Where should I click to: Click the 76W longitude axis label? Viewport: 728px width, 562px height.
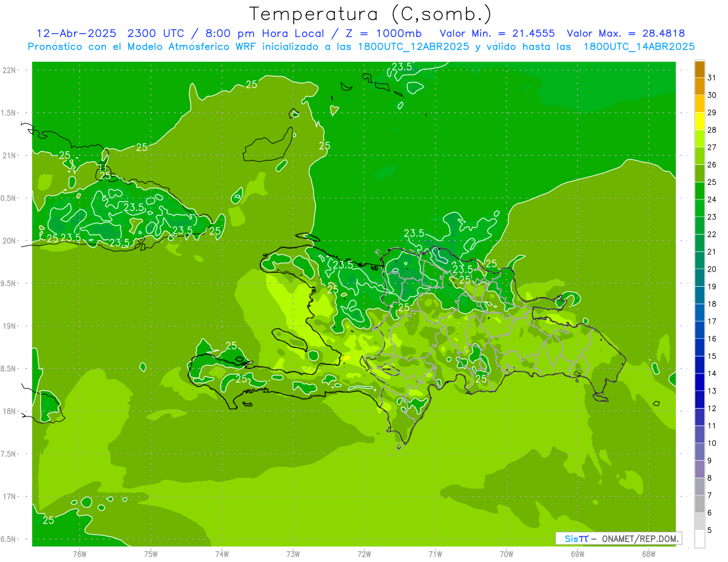click(x=80, y=554)
